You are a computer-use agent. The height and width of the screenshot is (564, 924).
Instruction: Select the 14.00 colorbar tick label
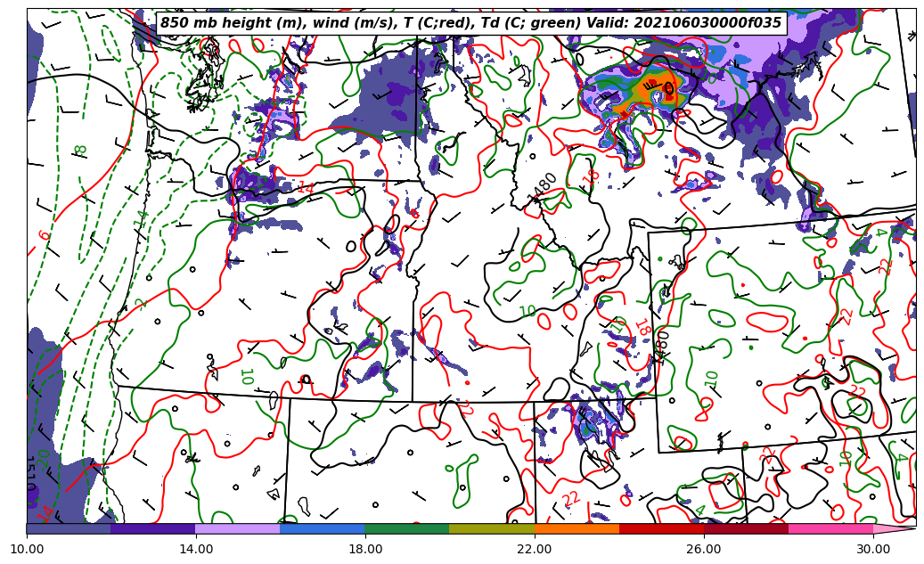196,550
